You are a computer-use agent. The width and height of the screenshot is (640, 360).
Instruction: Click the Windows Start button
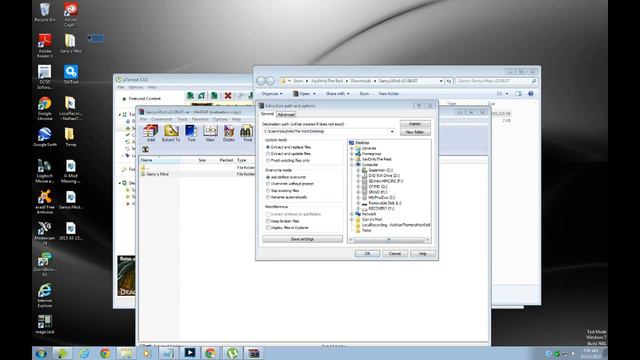point(41,353)
